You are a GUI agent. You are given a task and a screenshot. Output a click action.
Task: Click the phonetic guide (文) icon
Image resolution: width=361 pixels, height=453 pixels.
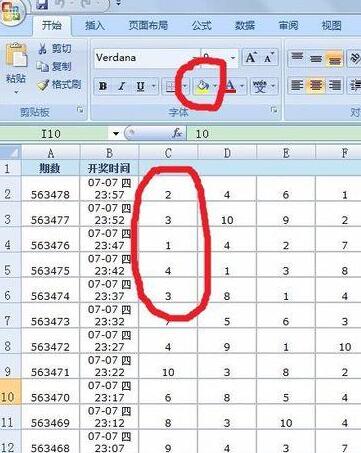[x=260, y=86]
